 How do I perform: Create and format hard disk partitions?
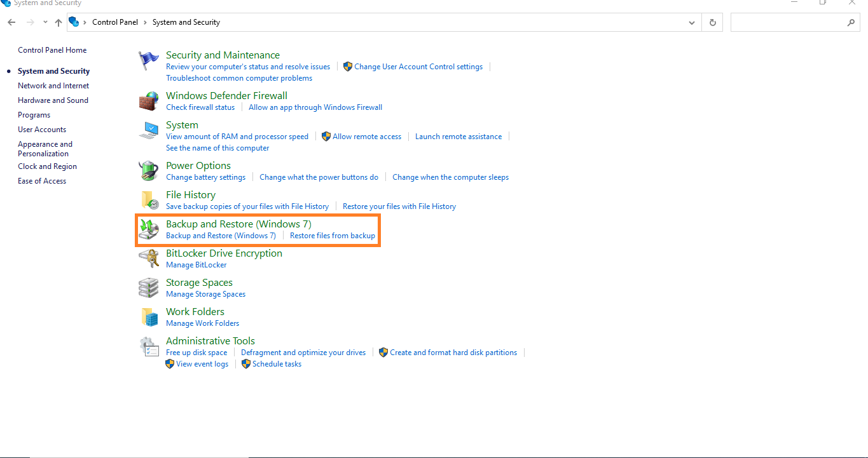tap(453, 353)
